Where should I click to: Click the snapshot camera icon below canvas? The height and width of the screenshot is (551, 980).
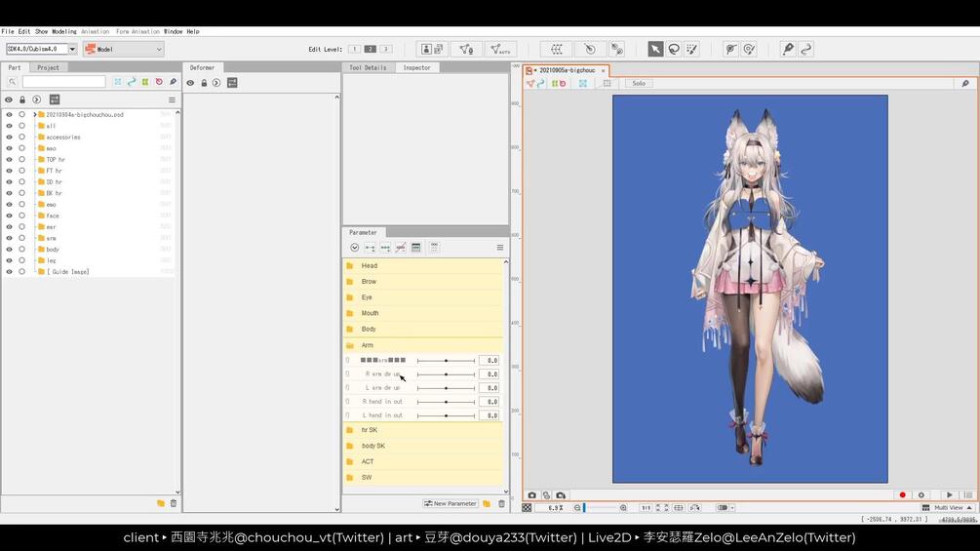[x=531, y=495]
